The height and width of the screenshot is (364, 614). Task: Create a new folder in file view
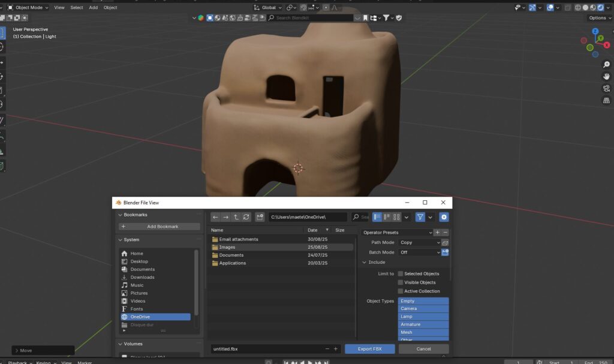[260, 217]
